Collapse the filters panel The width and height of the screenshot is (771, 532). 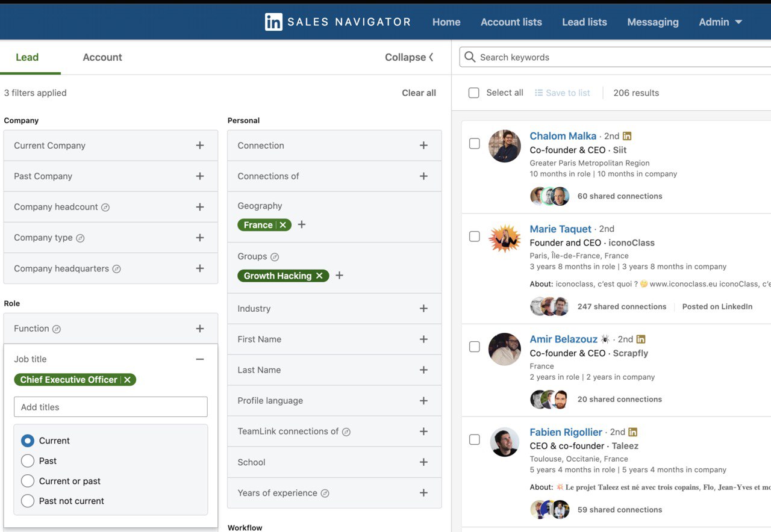click(x=409, y=57)
